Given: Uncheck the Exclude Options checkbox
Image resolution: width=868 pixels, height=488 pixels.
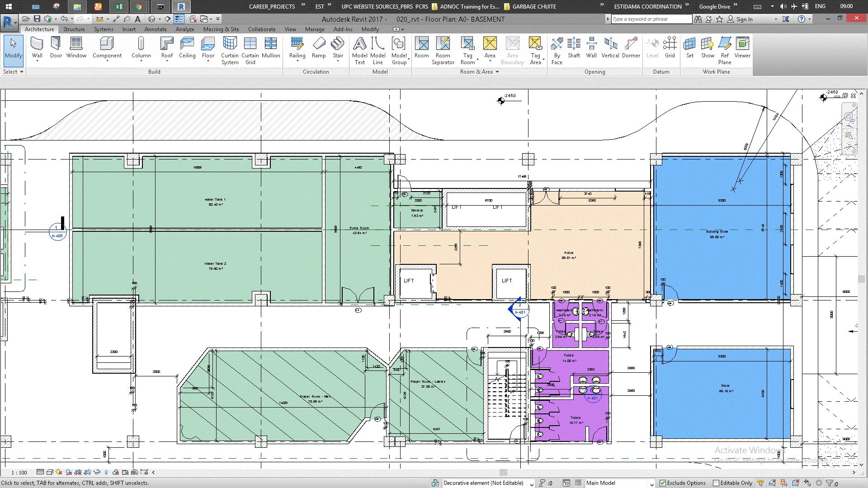Looking at the screenshot, I should tap(663, 483).
